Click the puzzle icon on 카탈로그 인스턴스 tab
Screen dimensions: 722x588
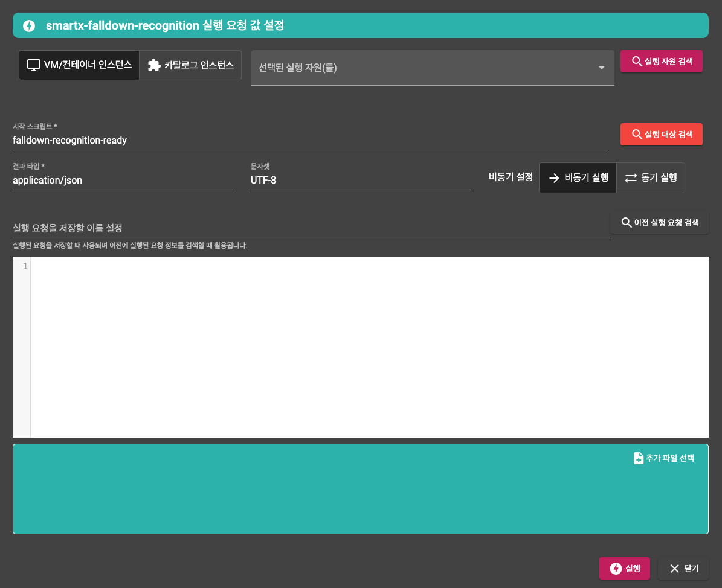pos(155,65)
